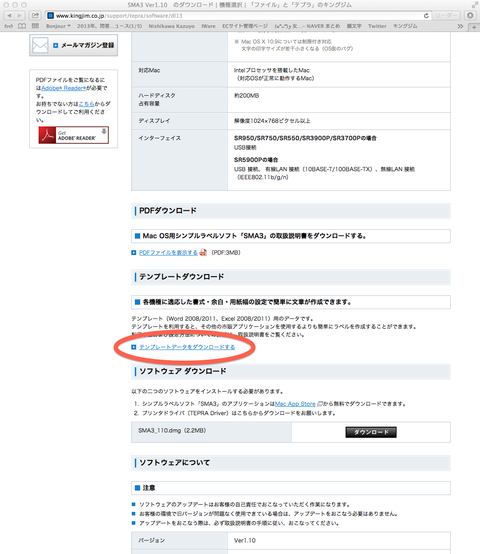Open the ECサイト管理ページ bookmark
Screen dimensions: 480x554
point(245,26)
